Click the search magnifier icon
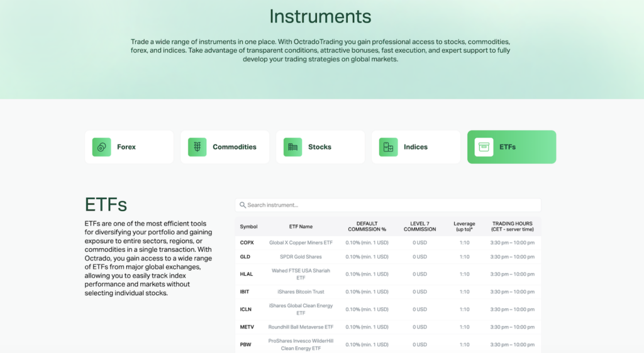This screenshot has height=353, width=644. [x=243, y=205]
